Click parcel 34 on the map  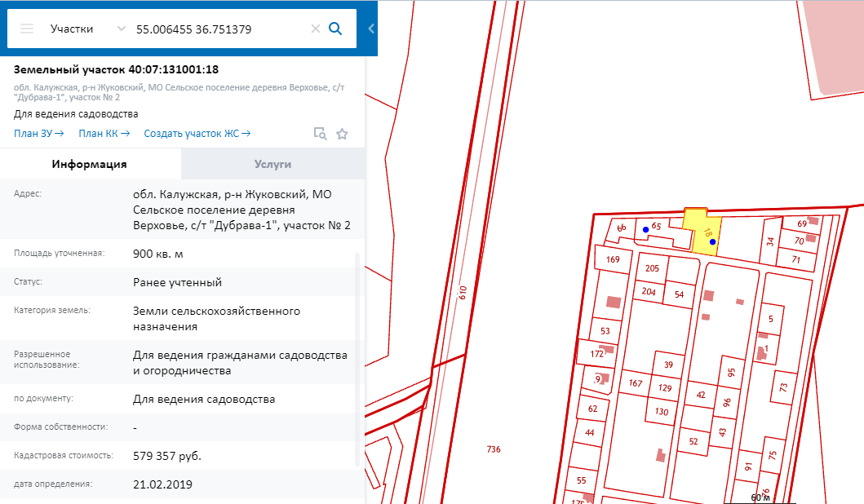(x=770, y=241)
